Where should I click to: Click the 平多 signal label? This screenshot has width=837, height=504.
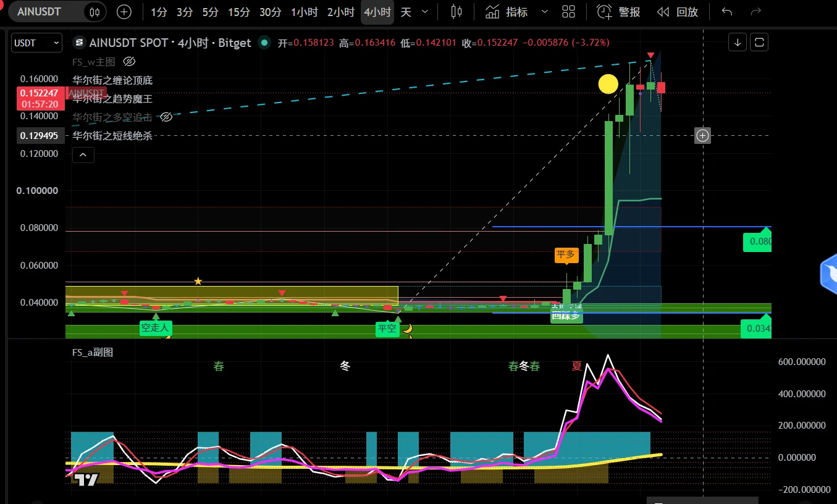coord(566,254)
